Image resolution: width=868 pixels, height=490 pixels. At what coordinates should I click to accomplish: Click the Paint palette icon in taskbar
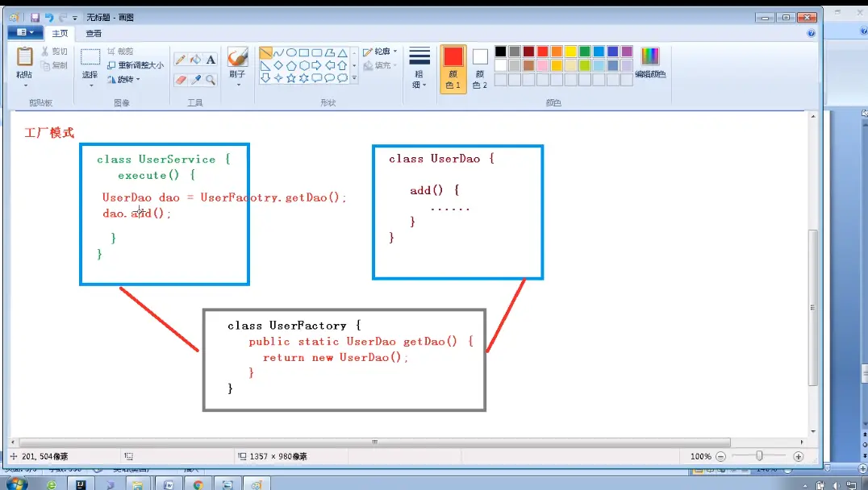257,485
